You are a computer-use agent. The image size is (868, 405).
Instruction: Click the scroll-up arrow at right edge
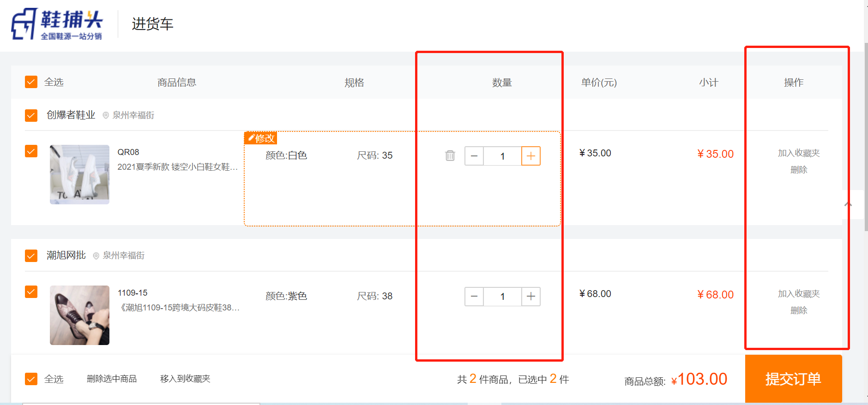point(848,204)
